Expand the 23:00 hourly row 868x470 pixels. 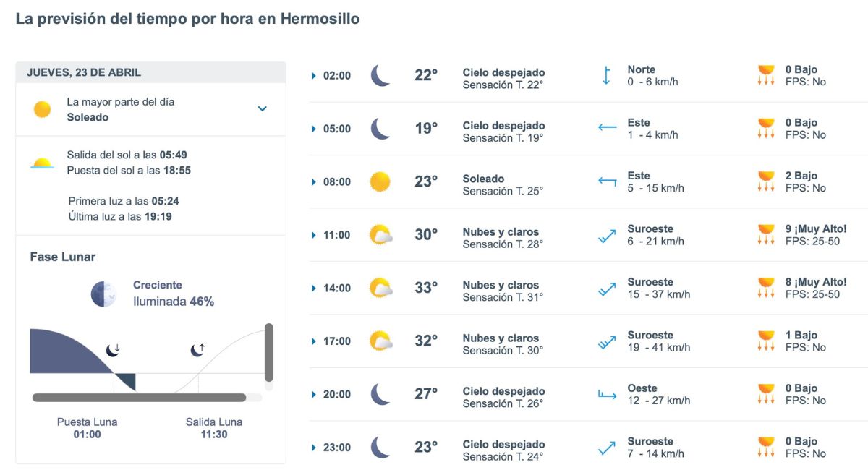[x=313, y=448]
